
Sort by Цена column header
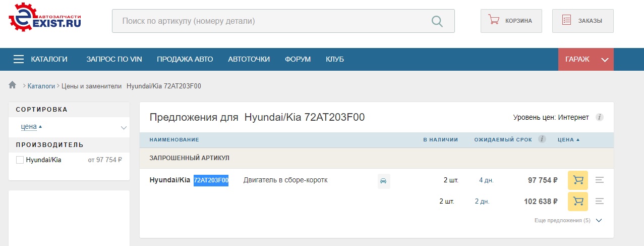pos(569,139)
